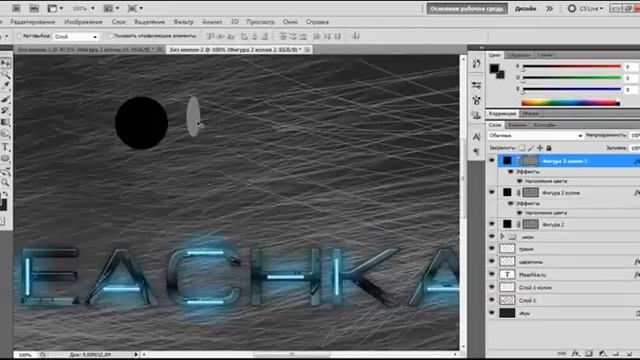This screenshot has width=640, height=360.
Task: Launch Bridge from the application bar
Action: 16,8
